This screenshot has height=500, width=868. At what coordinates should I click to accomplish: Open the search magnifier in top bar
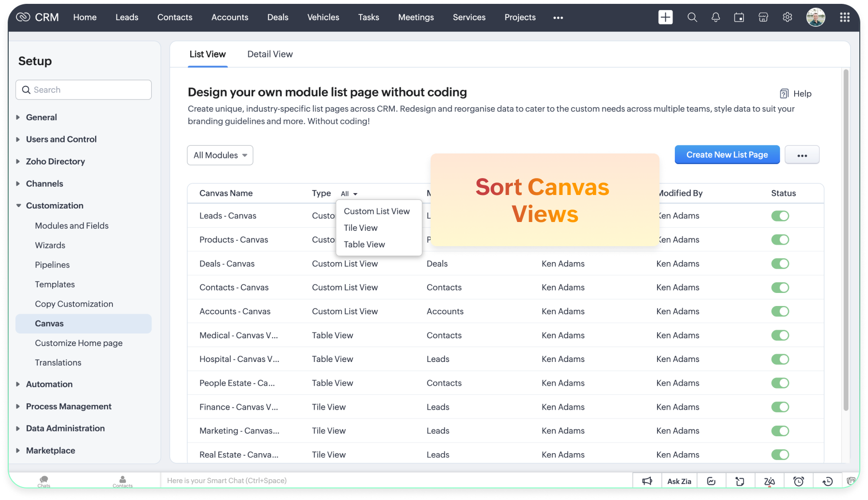click(692, 17)
